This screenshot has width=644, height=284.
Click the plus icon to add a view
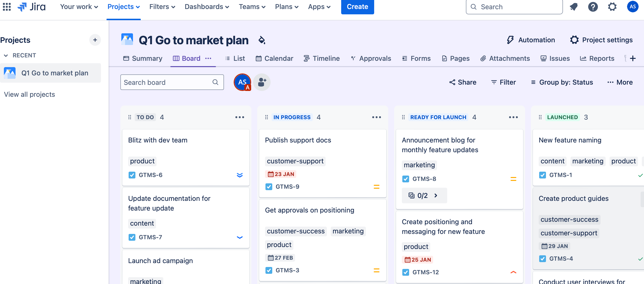click(x=633, y=58)
